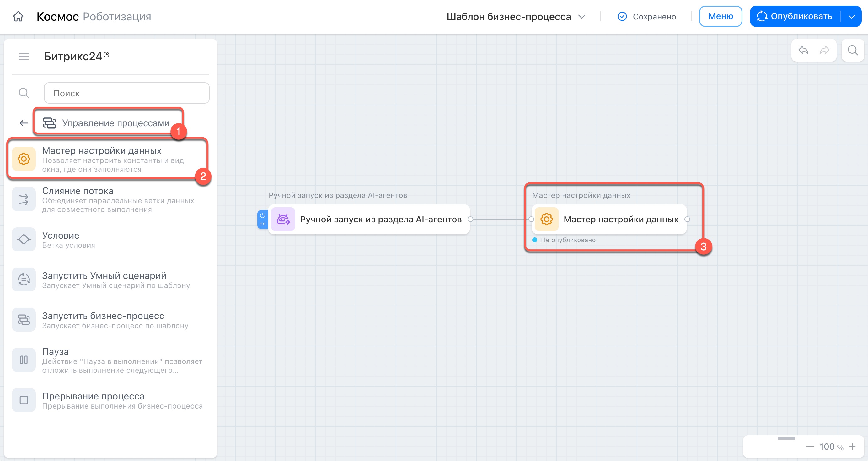Click the redo arrow icon
The width and height of the screenshot is (868, 461).
[824, 50]
